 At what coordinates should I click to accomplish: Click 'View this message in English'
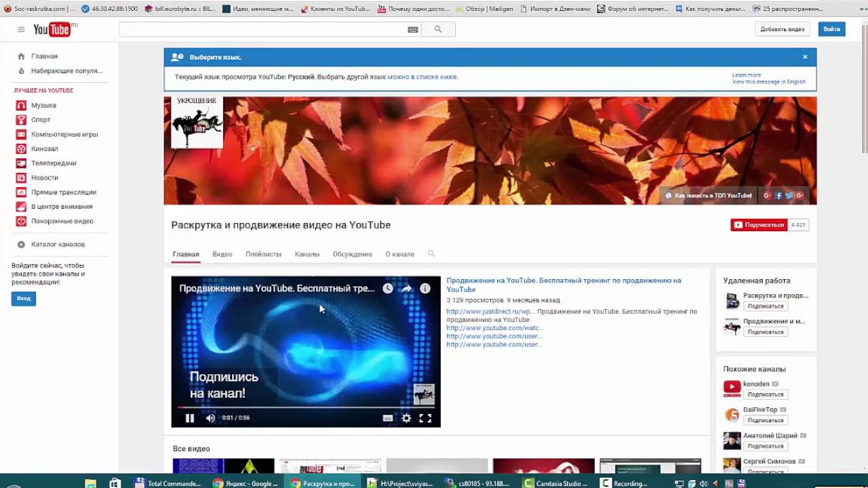click(x=768, y=82)
